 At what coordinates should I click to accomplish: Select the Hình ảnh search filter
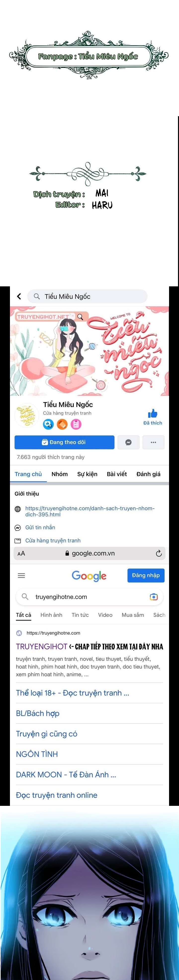[x=51, y=615]
